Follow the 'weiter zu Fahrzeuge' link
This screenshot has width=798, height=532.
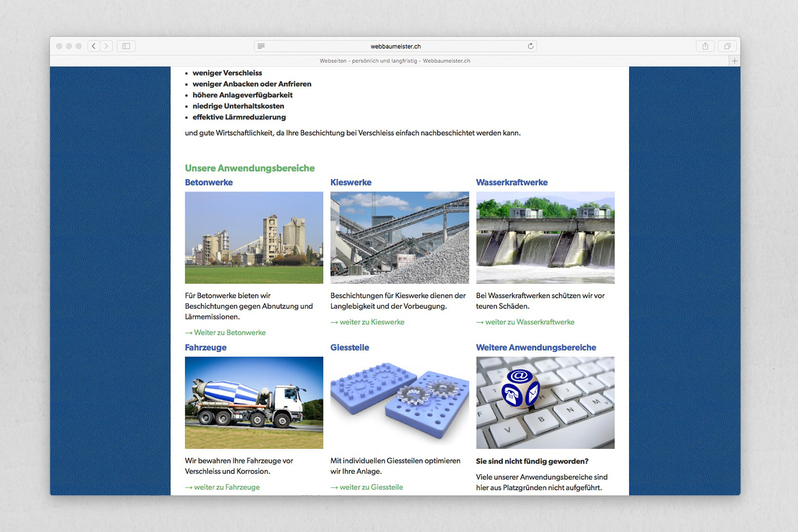[x=226, y=487]
